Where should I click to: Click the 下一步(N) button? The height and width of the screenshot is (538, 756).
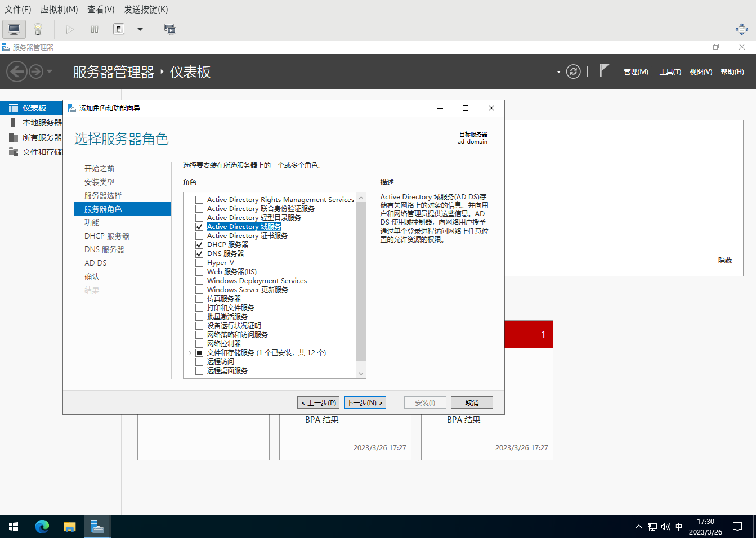click(365, 402)
